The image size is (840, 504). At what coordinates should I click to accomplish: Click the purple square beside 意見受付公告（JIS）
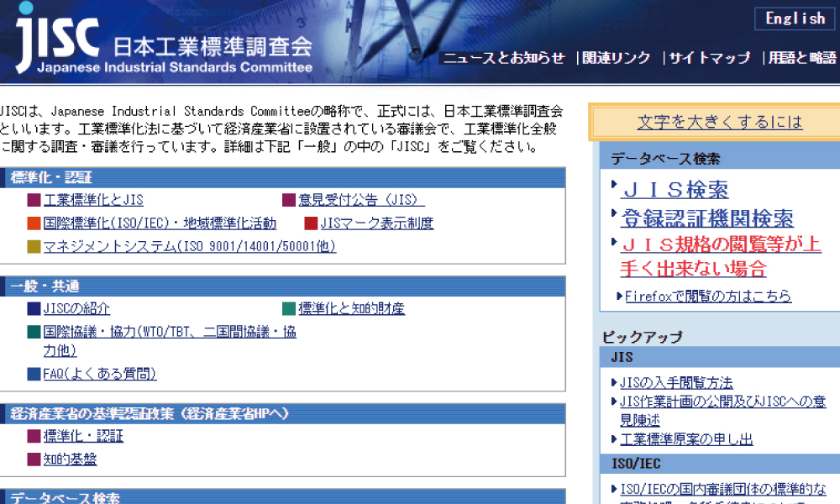(289, 200)
